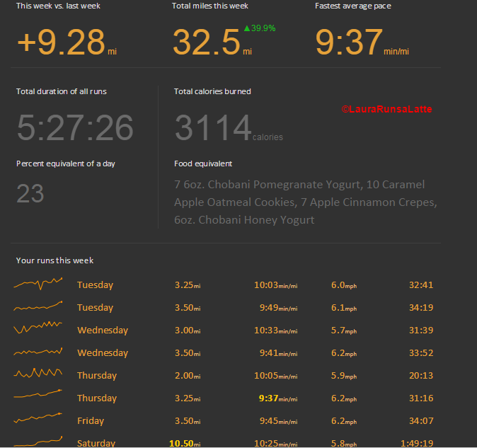Click the sparkline chart for Tuesday's 32:41 run
The height and width of the screenshot is (448, 477).
tap(38, 285)
